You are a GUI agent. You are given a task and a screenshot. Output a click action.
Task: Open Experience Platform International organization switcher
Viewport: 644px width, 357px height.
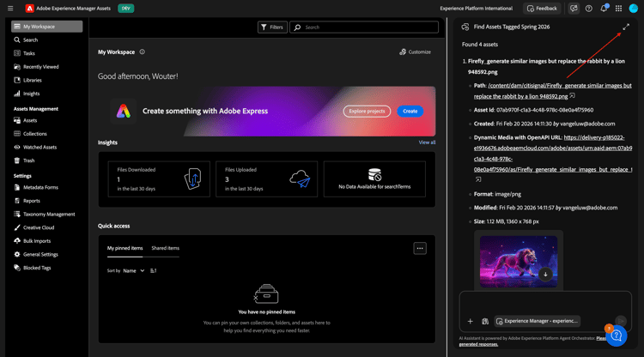pyautogui.click(x=476, y=9)
